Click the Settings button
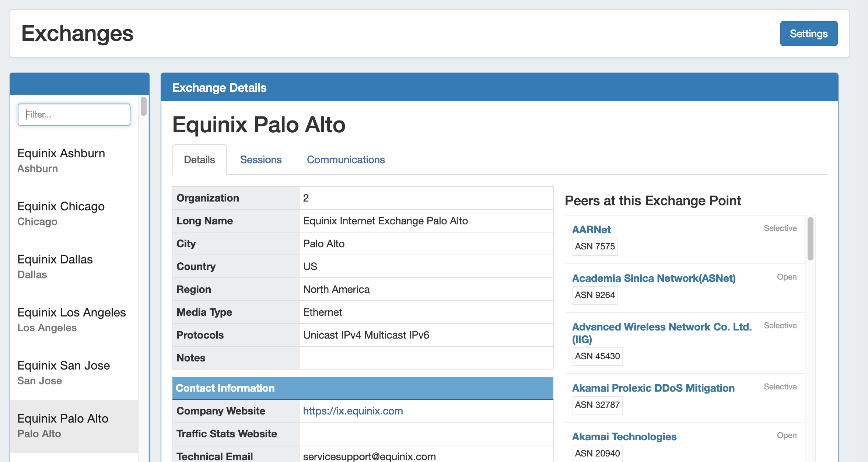 click(x=808, y=34)
